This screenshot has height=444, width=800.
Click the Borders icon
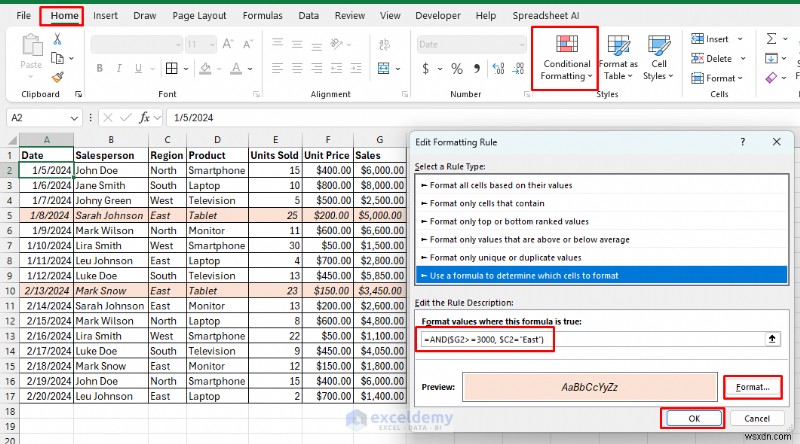tap(172, 68)
